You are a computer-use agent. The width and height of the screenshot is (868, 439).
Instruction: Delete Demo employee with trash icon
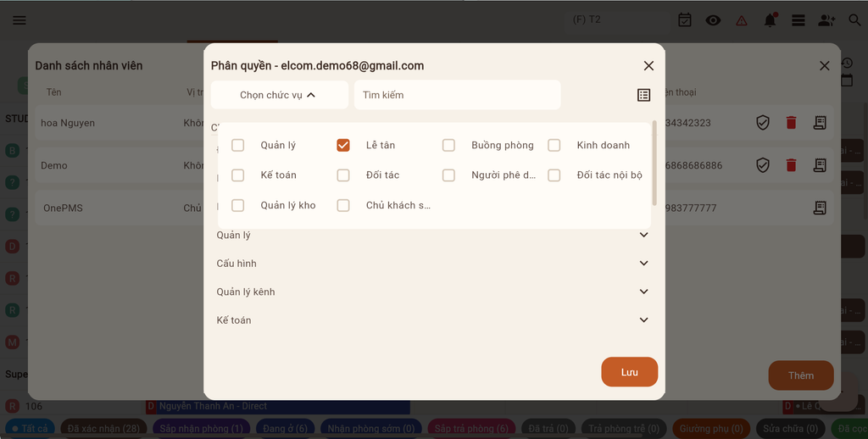click(791, 165)
